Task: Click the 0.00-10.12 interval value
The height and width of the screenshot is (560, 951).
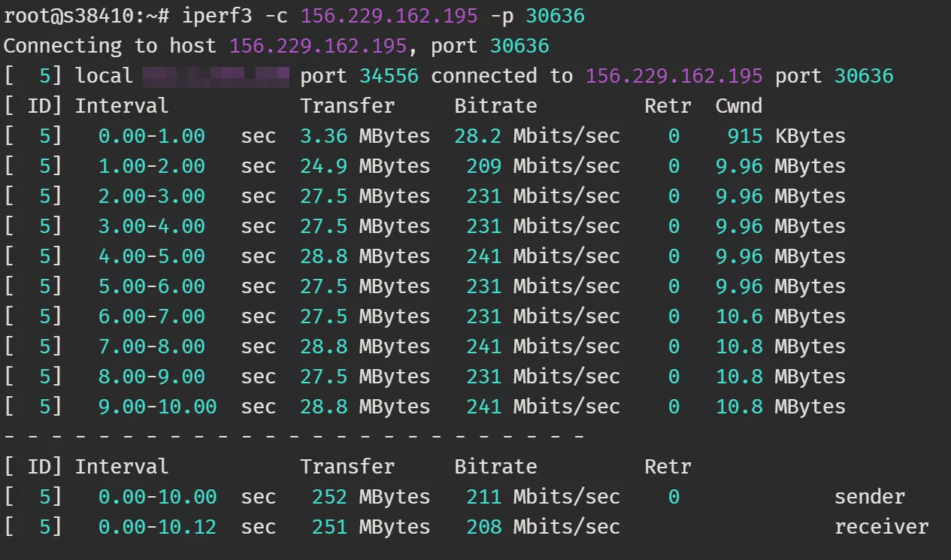Action: click(x=157, y=527)
